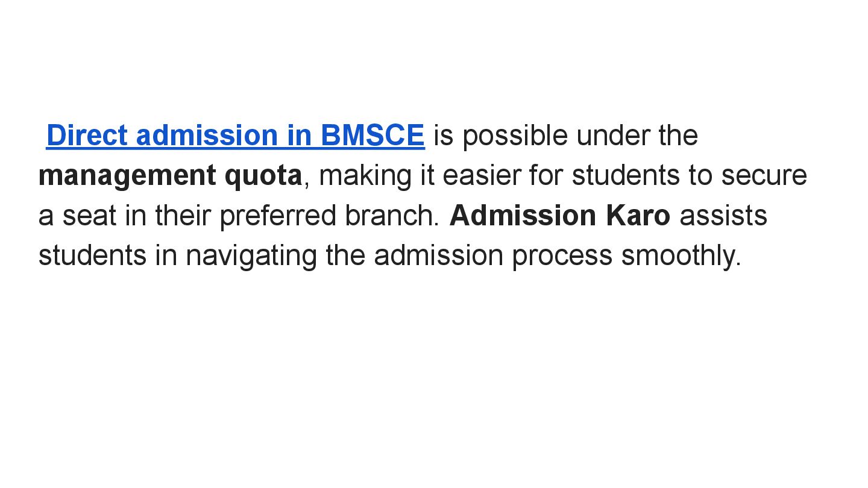The width and height of the screenshot is (868, 488).
Task: Click the bold text "management quota"
Action: click(170, 176)
